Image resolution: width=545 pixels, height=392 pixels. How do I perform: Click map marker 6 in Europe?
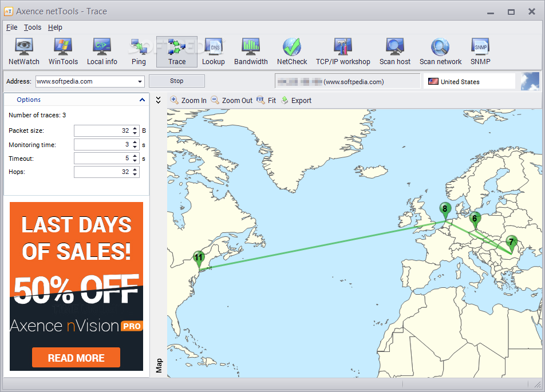coord(475,220)
